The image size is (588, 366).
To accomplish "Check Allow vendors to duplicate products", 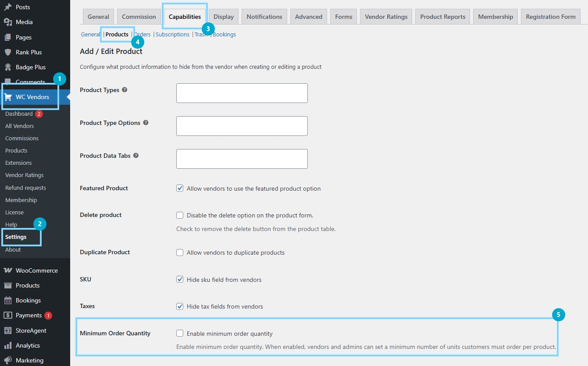I will (x=180, y=252).
